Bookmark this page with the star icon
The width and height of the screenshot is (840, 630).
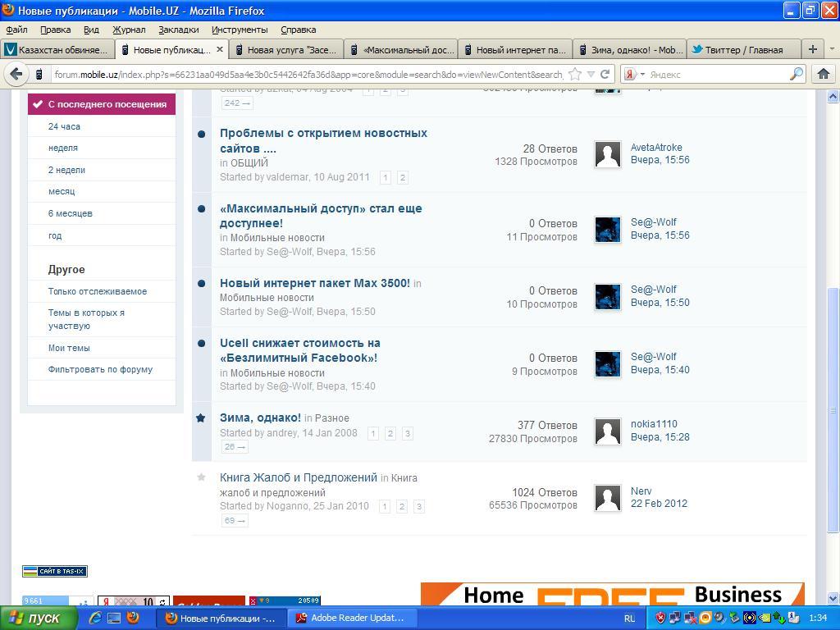pyautogui.click(x=575, y=74)
